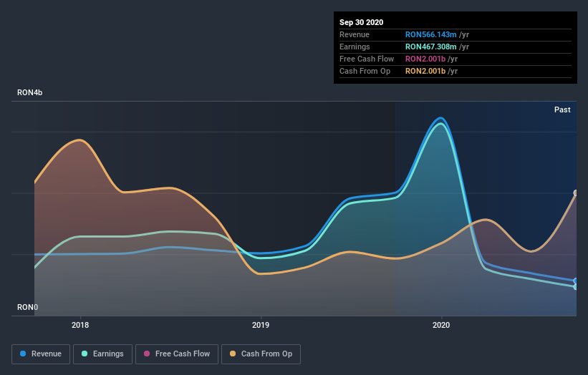Toggle the Revenue legend button

[41, 354]
